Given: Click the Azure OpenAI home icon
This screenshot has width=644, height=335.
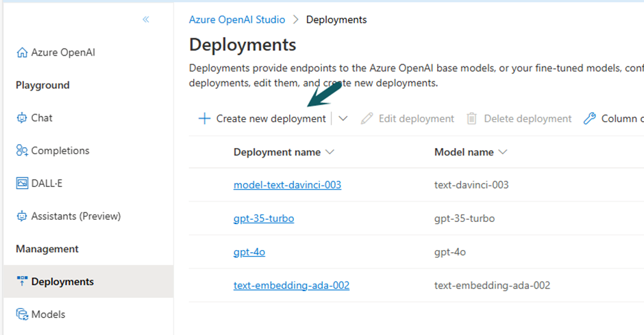Looking at the screenshot, I should [22, 53].
